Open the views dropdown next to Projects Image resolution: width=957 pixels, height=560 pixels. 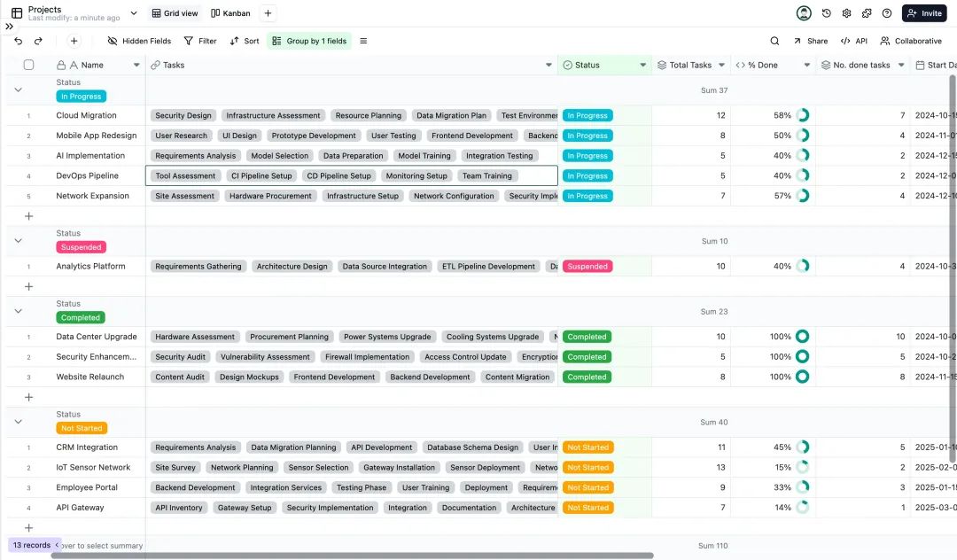pyautogui.click(x=134, y=12)
